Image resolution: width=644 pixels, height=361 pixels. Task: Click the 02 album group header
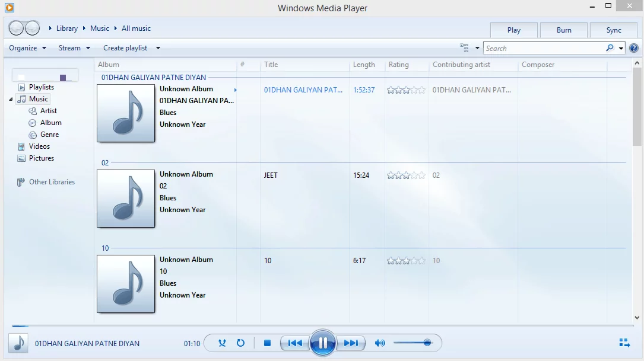[x=105, y=163]
